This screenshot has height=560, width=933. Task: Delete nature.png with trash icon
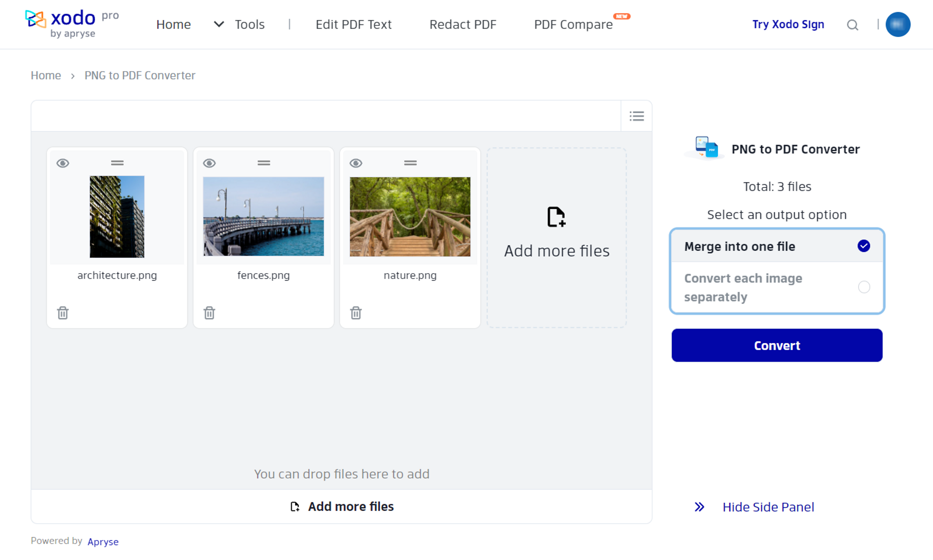[x=356, y=313]
